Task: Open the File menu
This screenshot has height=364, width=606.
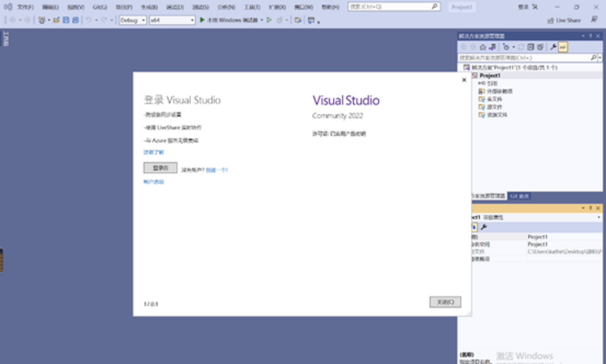Action: (x=25, y=7)
